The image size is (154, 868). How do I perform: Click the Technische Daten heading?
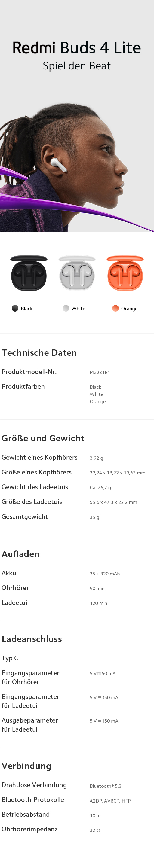tap(39, 352)
